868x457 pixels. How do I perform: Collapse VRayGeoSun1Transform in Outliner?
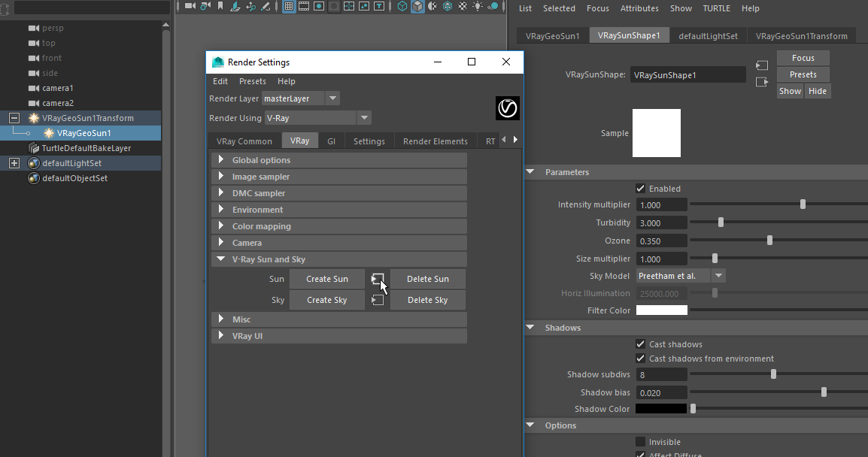click(14, 118)
